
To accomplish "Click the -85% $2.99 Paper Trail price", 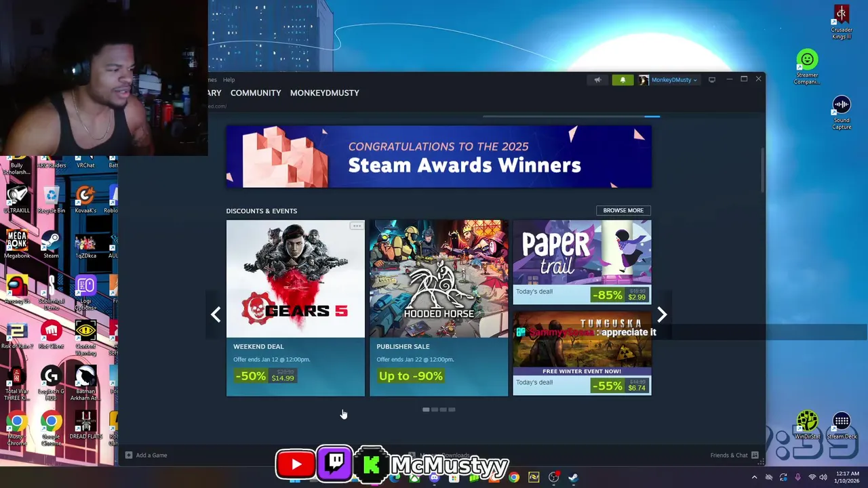I will [x=620, y=296].
